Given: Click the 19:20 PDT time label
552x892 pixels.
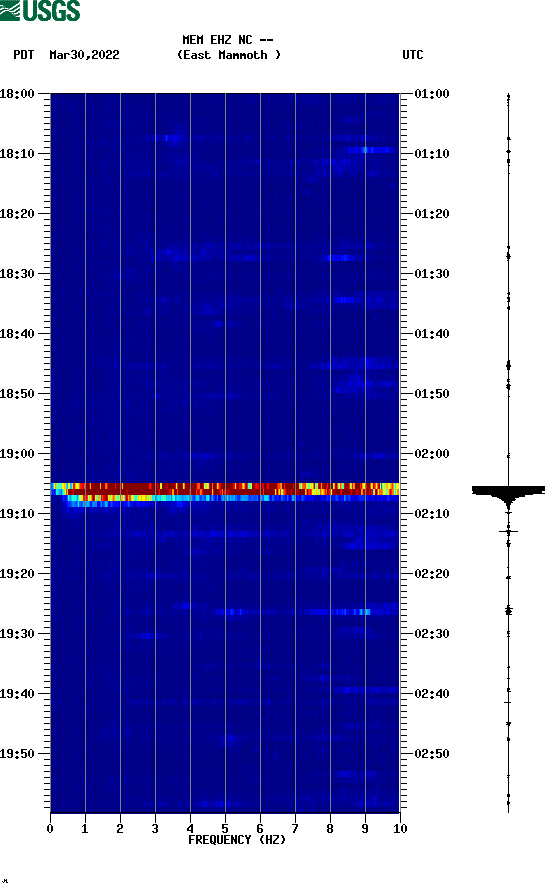Looking at the screenshot, I should tap(17, 574).
